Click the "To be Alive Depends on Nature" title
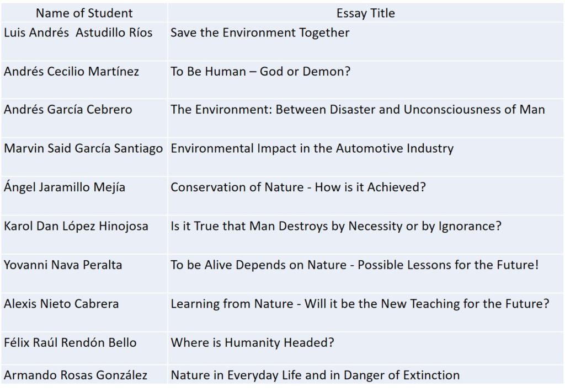Viewport: 565px width, 392px height. 354,265
